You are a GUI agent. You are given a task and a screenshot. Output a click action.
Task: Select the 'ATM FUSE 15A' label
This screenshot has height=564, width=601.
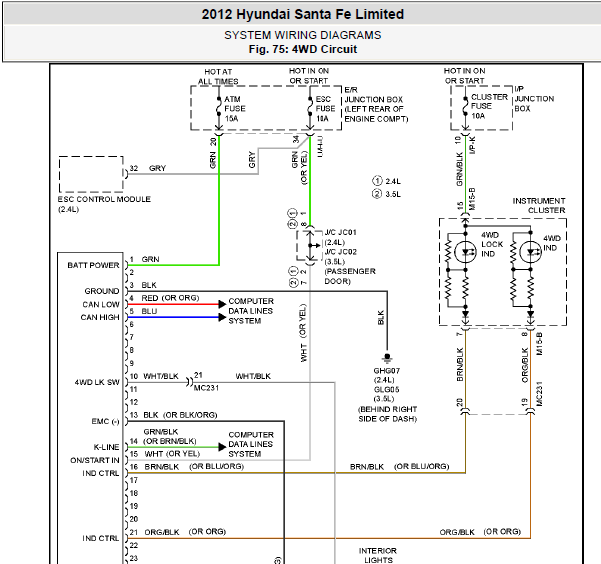pyautogui.click(x=235, y=109)
